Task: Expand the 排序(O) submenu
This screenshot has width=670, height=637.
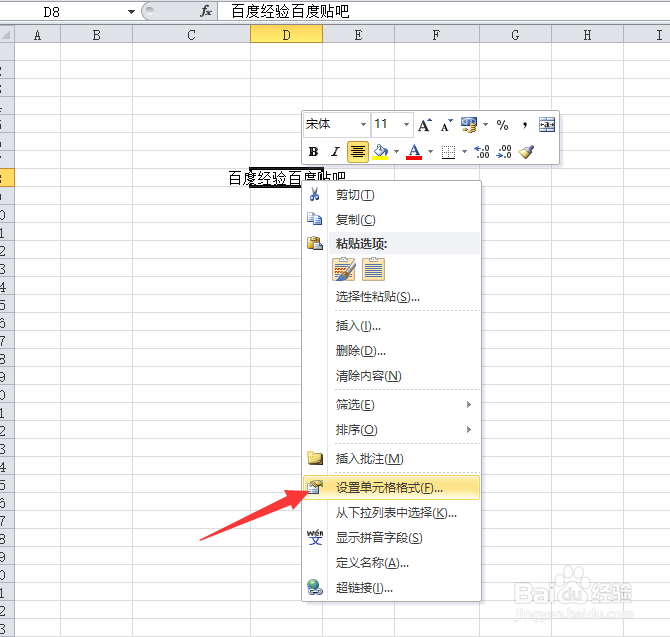Action: pos(391,430)
